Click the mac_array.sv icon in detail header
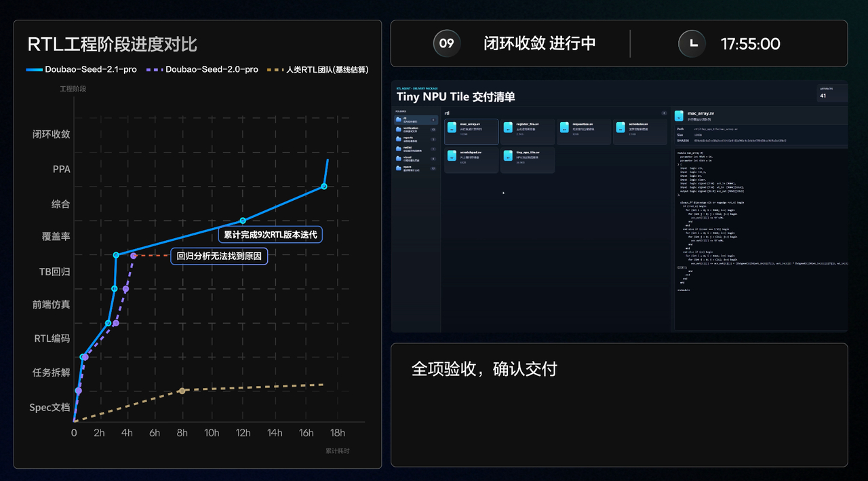The image size is (868, 481). (x=680, y=116)
